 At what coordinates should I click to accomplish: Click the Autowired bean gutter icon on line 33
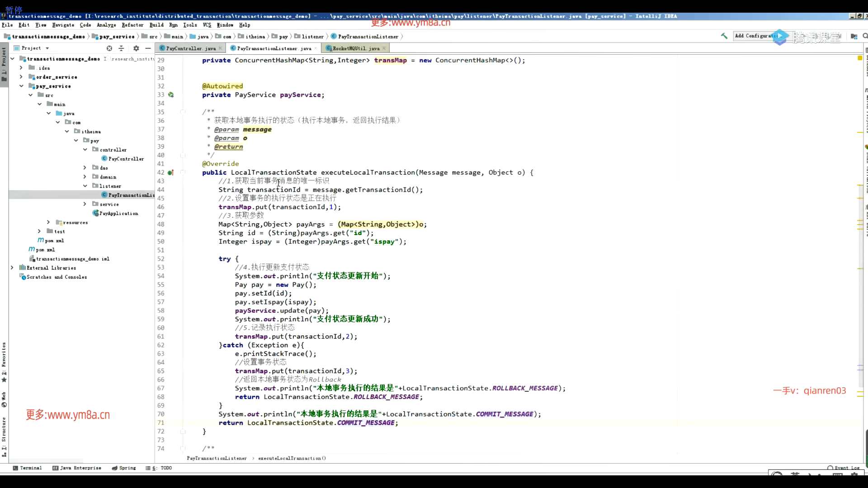tap(171, 95)
